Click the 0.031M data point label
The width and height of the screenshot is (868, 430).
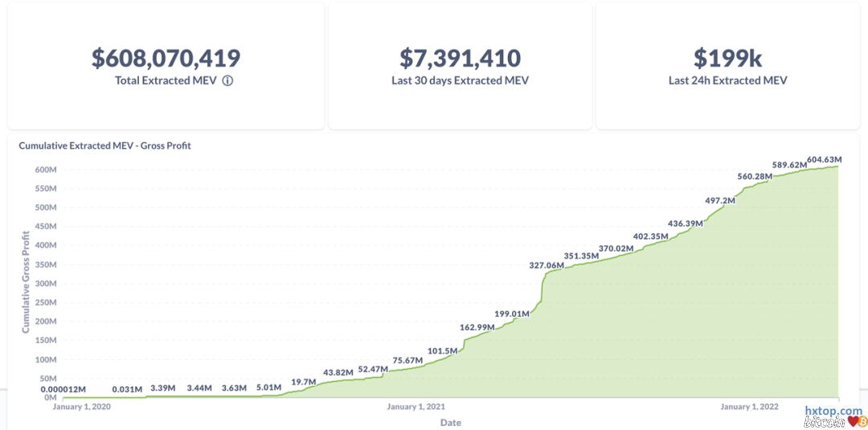click(127, 389)
